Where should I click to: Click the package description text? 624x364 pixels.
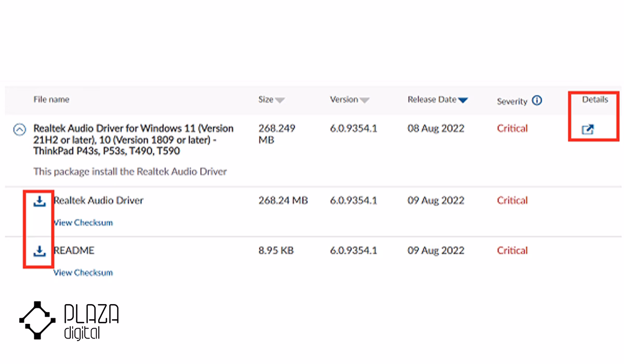point(131,172)
